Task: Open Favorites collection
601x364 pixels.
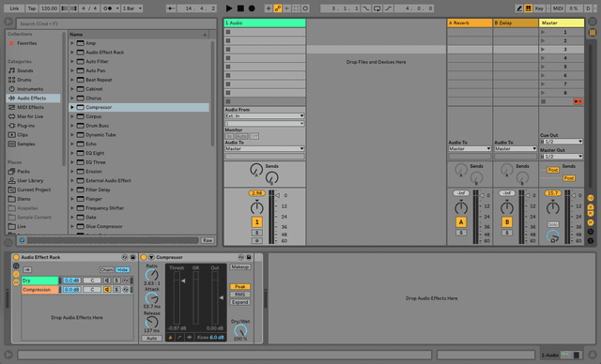Action: pos(27,43)
